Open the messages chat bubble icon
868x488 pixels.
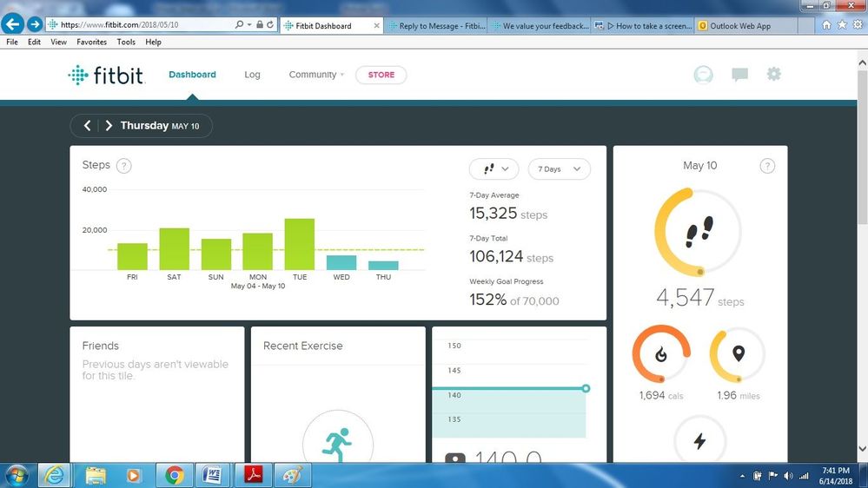click(739, 75)
